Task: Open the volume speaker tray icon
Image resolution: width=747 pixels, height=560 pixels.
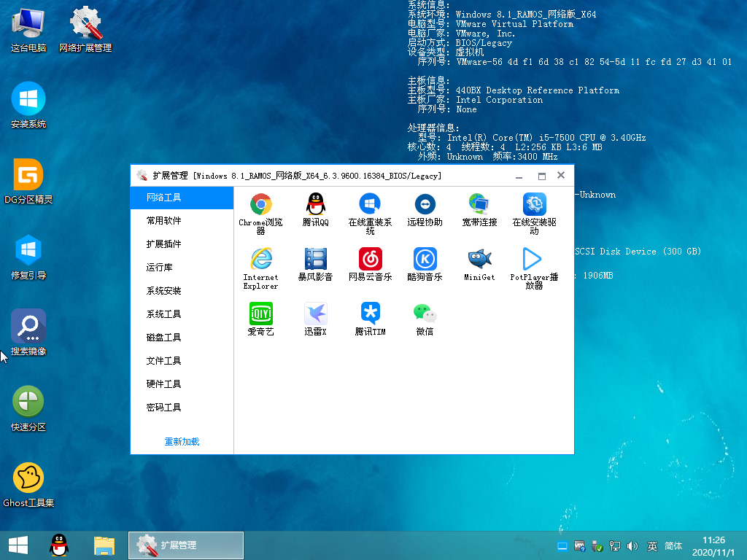Action: [632, 546]
